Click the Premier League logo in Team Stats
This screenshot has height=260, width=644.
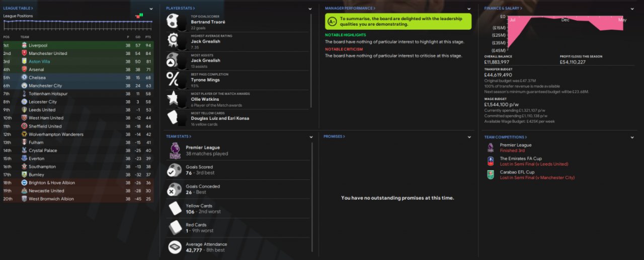click(175, 150)
